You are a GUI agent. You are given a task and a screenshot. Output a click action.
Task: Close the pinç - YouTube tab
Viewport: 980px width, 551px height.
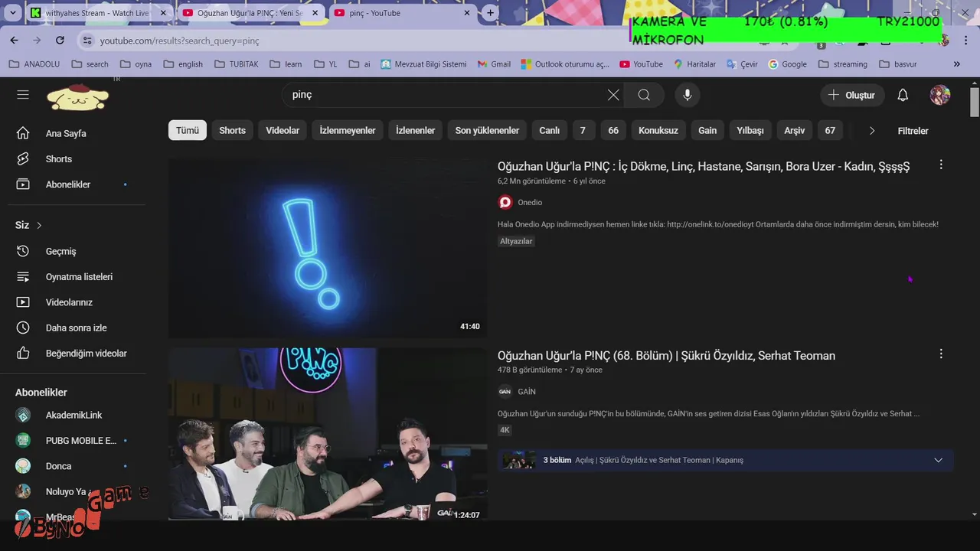(467, 13)
